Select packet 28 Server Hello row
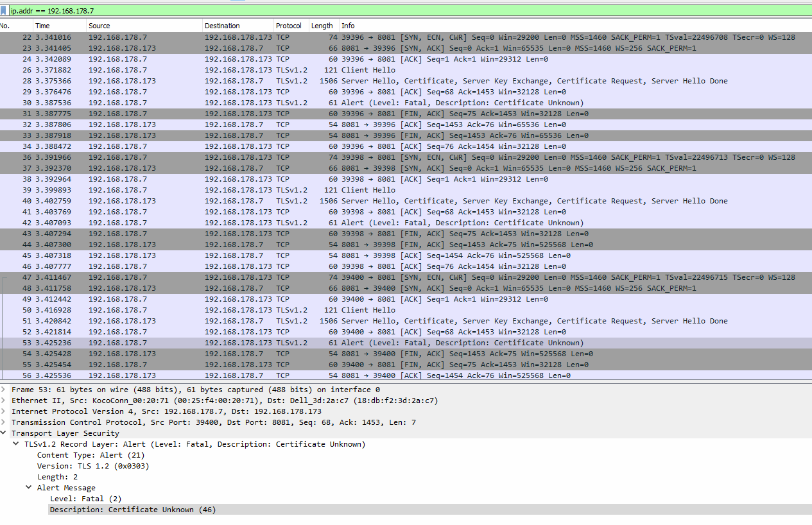The width and height of the screenshot is (812, 525). (x=406, y=81)
